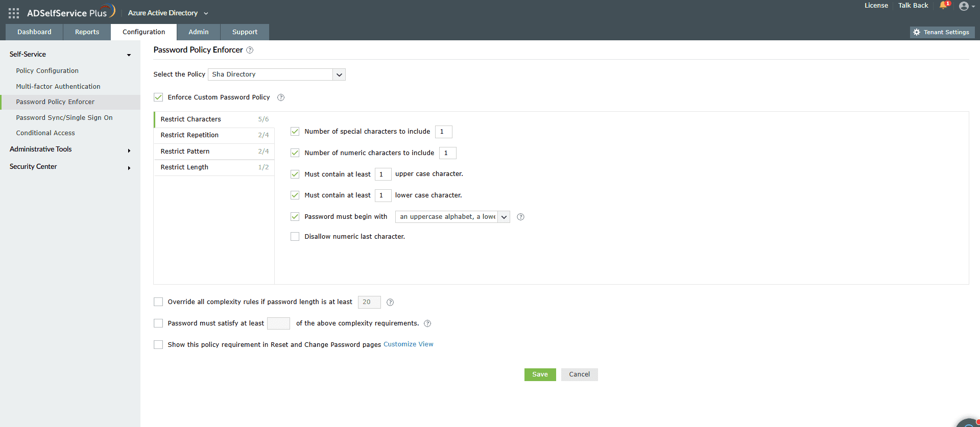Open Password Sync/Single Sign On
This screenshot has height=427, width=980.
click(x=64, y=118)
